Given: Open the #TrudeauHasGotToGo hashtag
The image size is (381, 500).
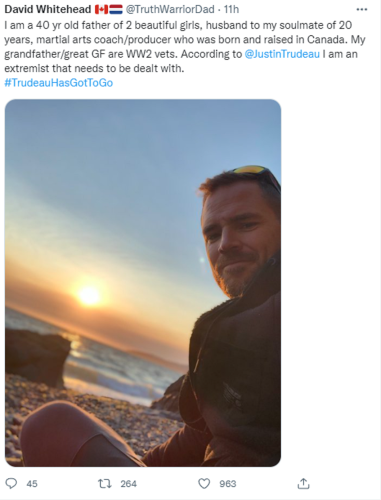Looking at the screenshot, I should (x=59, y=83).
